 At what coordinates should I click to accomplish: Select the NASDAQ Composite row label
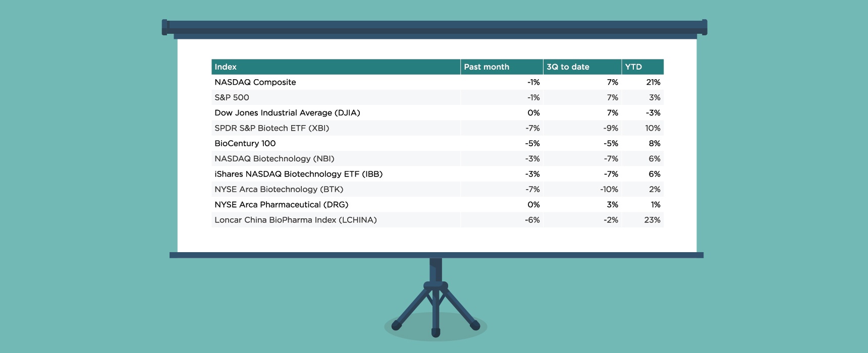coord(255,82)
